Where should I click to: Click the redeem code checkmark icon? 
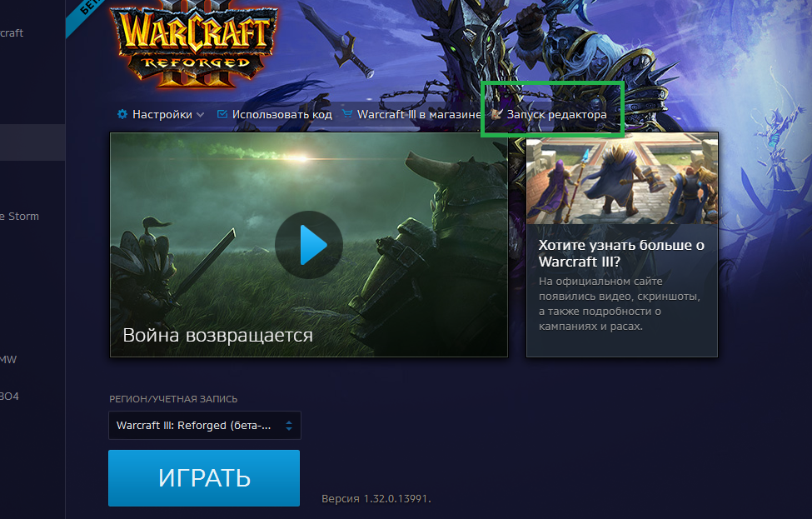click(x=222, y=114)
